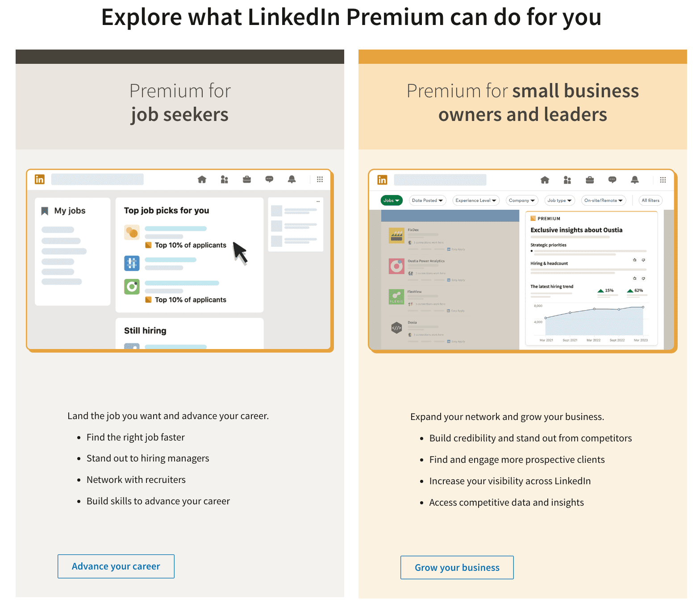Click the Home icon in job seekers mockup
Image resolution: width=700 pixels, height=607 pixels.
[202, 179]
